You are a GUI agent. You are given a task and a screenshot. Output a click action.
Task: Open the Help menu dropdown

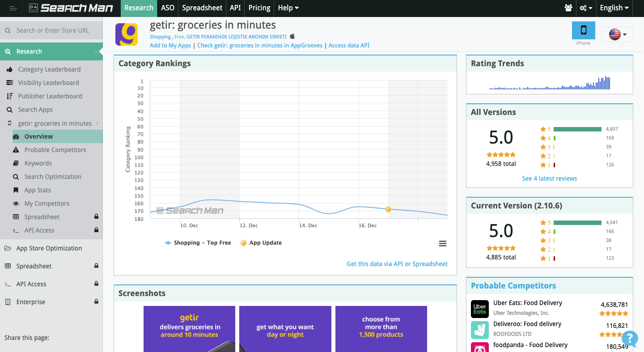coord(288,8)
